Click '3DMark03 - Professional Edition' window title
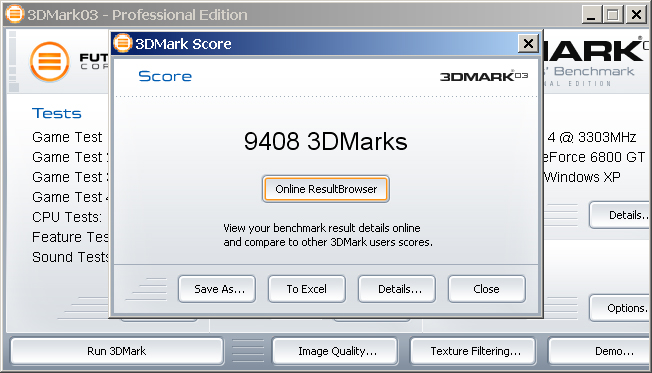Screen dimensions: 652x373 [138, 15]
